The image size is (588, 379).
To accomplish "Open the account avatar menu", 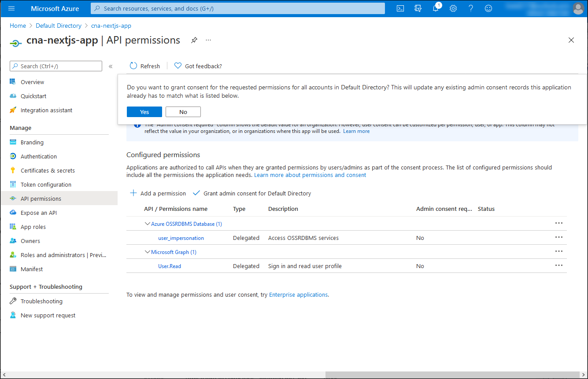I will click(x=578, y=8).
